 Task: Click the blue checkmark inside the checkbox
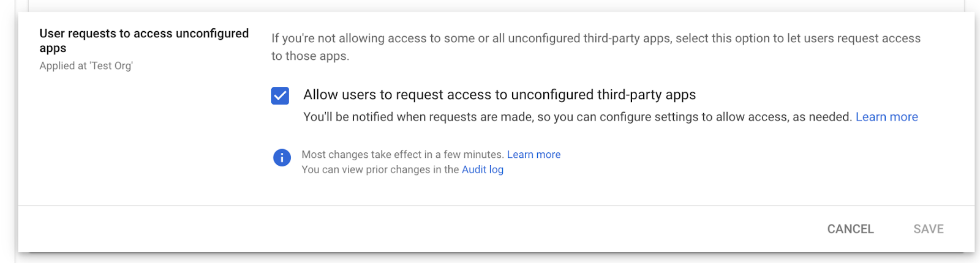click(280, 95)
